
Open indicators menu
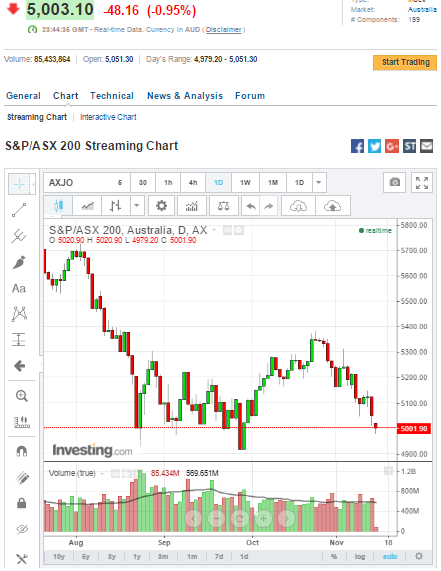[x=192, y=206]
